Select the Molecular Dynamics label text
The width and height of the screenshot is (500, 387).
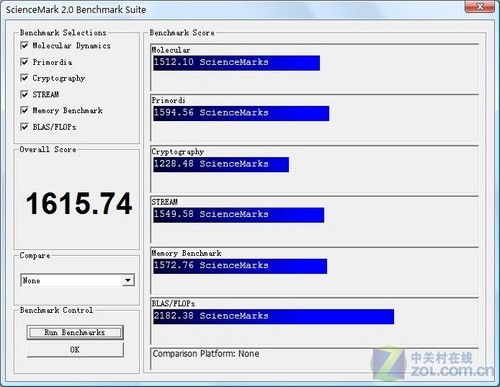(71, 46)
